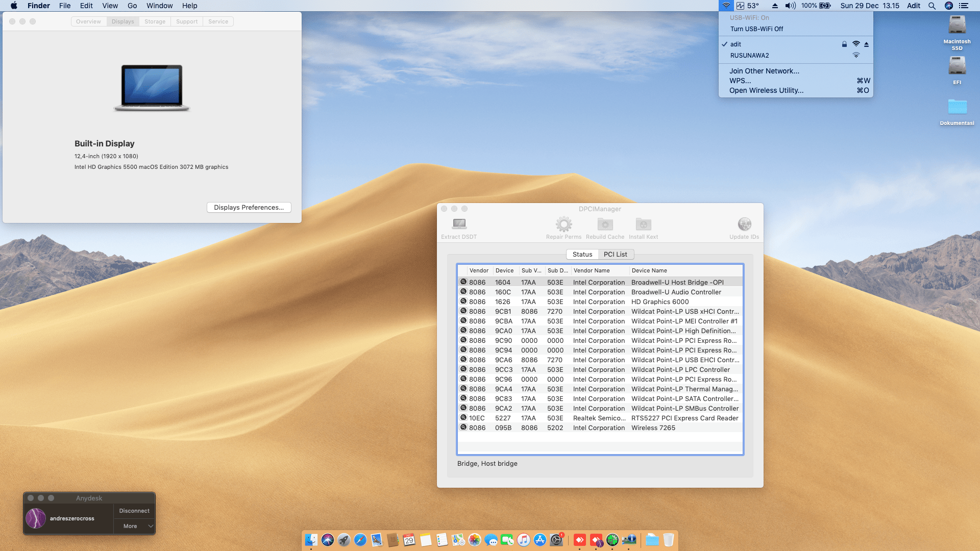The width and height of the screenshot is (980, 551).
Task: Sort by the Vendor column header
Action: tap(480, 270)
